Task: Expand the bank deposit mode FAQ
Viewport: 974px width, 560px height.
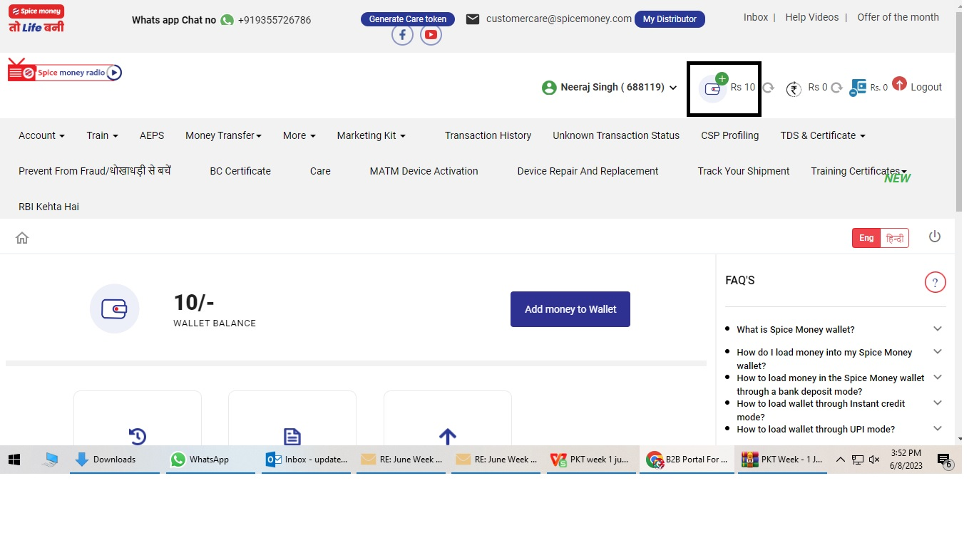Action: [938, 377]
